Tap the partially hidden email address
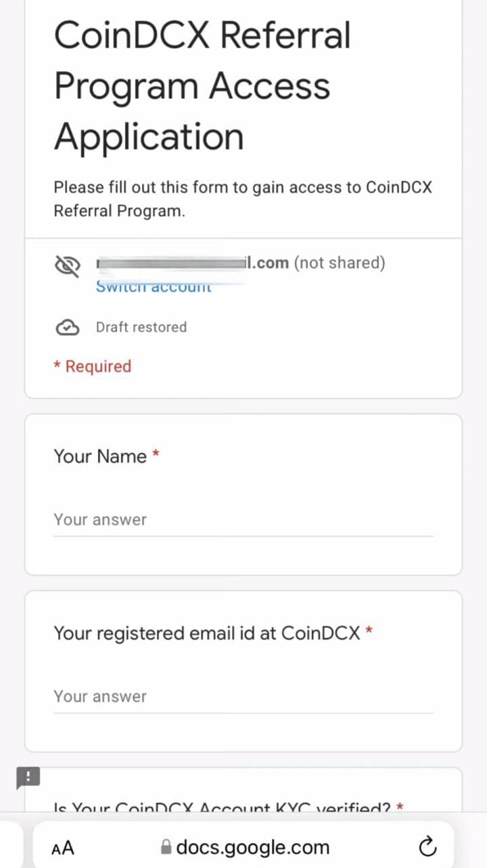This screenshot has width=487, height=868. [x=192, y=263]
